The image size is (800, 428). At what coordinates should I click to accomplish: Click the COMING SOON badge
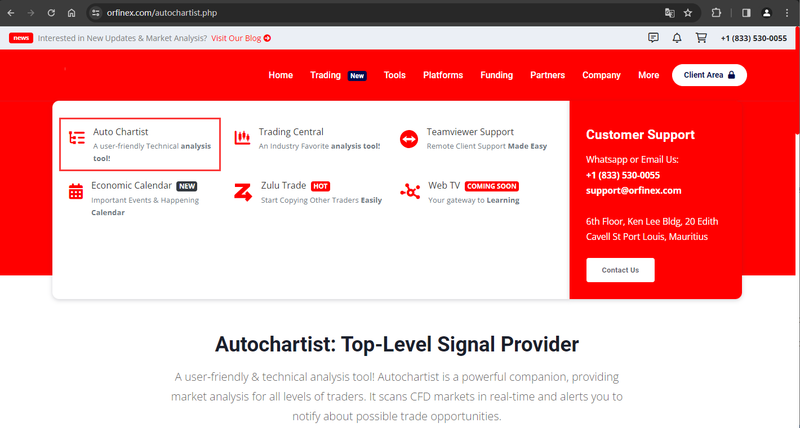[x=492, y=186]
